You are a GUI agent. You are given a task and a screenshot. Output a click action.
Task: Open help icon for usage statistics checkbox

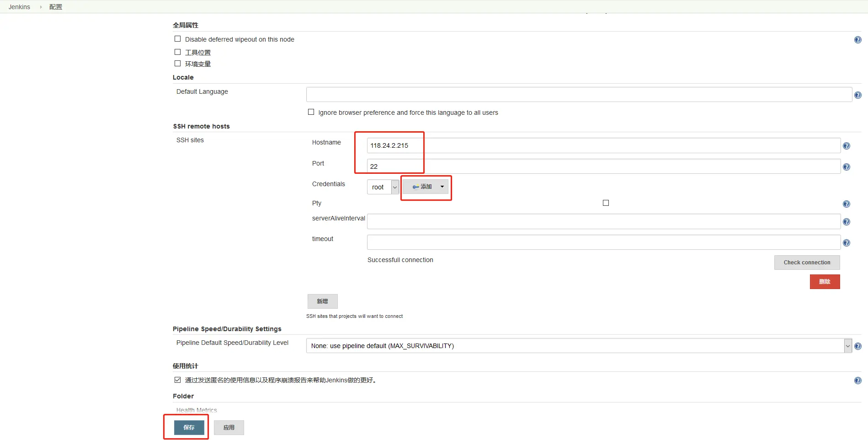pos(858,381)
